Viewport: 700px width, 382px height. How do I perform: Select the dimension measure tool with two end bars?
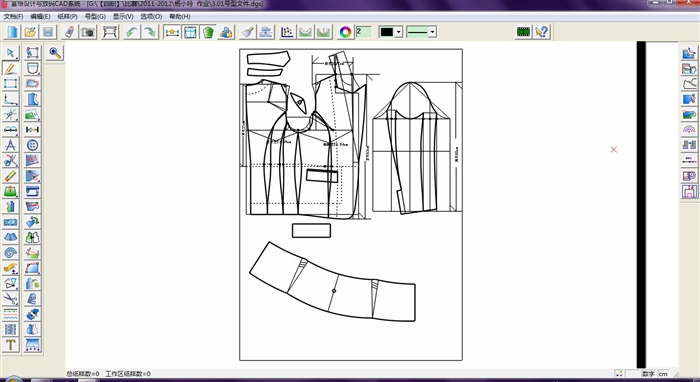[x=33, y=129]
